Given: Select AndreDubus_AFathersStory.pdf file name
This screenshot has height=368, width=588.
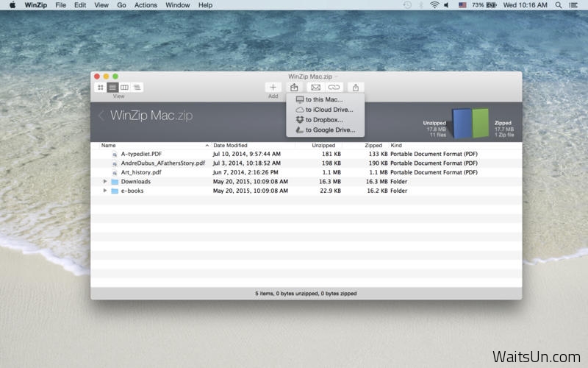Looking at the screenshot, I should pyautogui.click(x=162, y=163).
